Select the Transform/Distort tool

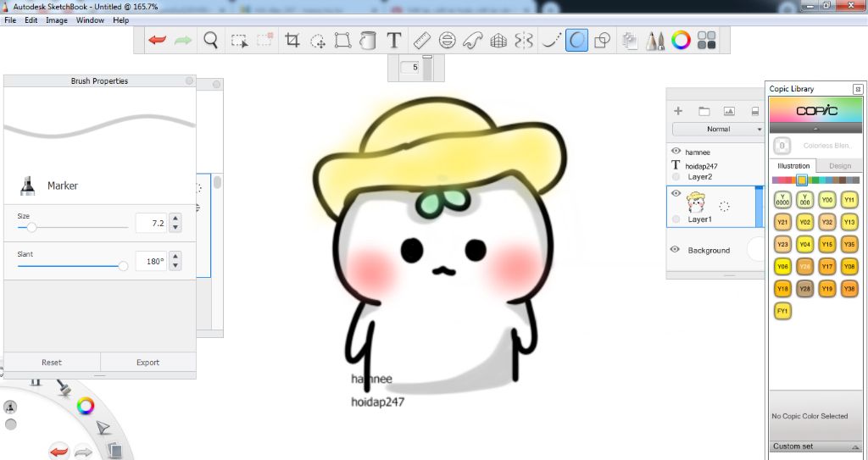coord(342,41)
